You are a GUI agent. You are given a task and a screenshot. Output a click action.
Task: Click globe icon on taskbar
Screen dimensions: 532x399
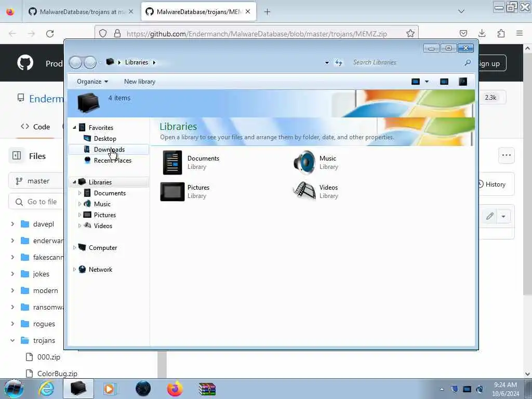143,389
